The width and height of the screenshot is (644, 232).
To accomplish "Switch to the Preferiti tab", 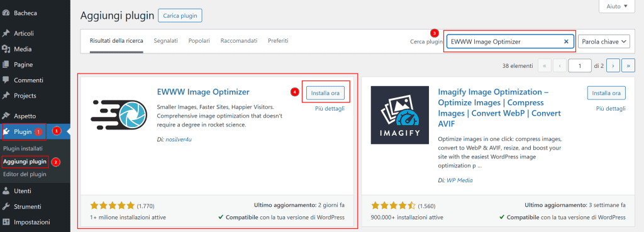I will 278,41.
